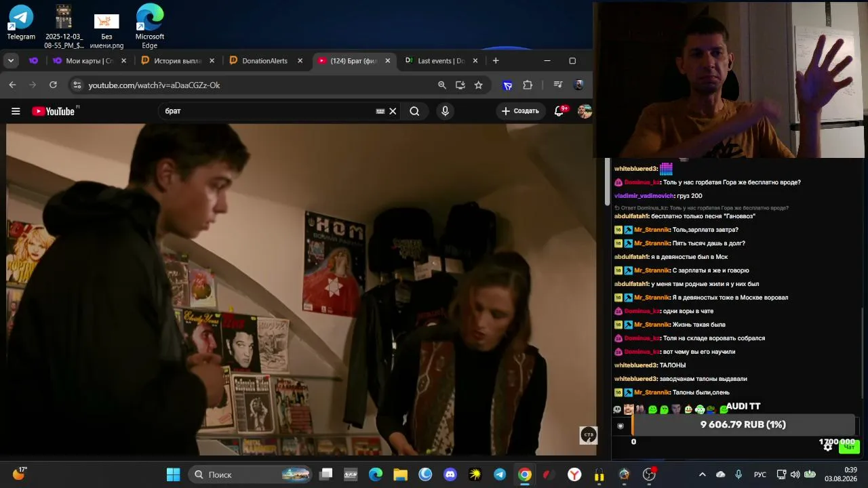The image size is (868, 488).
Task: Click chat message 'Пять тысяч дашь в долг?'
Action: click(709, 243)
